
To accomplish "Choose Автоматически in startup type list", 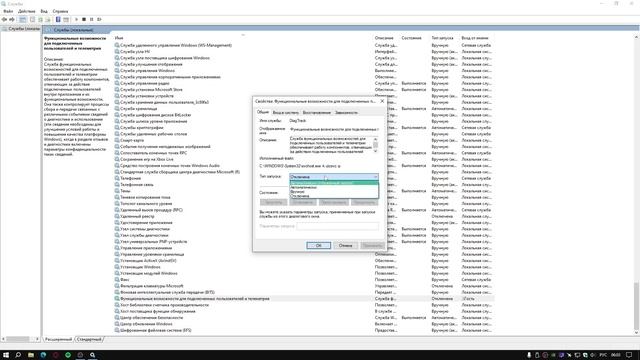I will point(334,187).
